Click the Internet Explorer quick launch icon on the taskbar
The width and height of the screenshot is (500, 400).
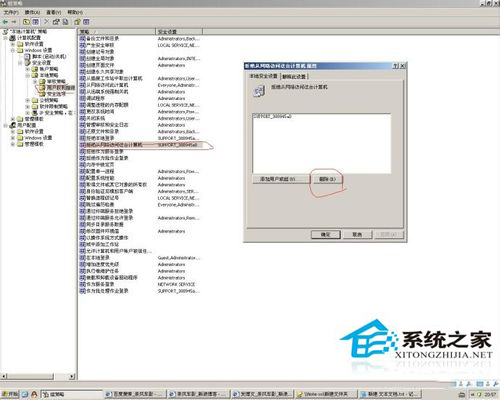pyautogui.click(x=25, y=394)
